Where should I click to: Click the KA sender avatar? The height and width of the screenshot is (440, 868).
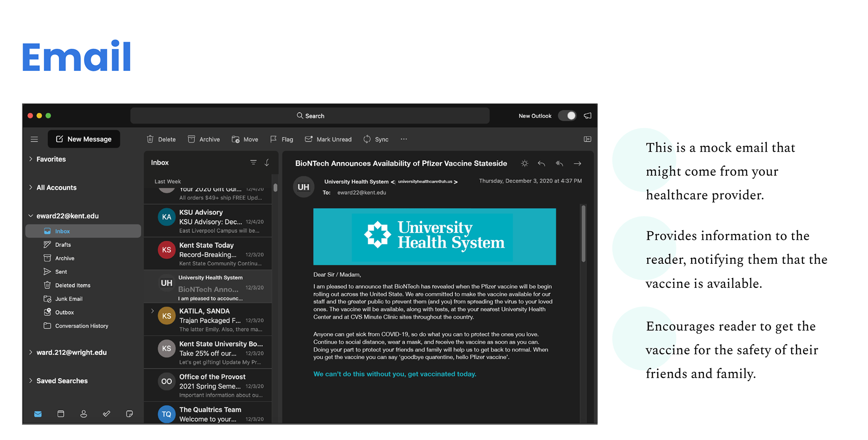pyautogui.click(x=166, y=217)
